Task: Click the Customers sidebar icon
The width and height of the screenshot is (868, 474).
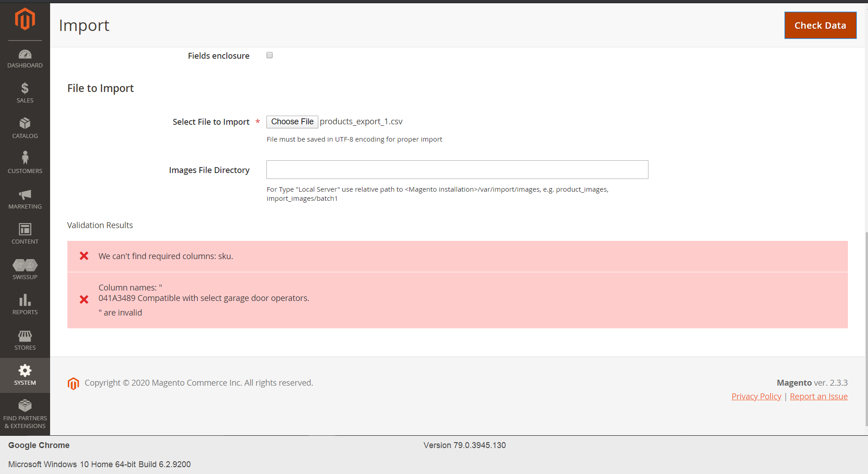Action: tap(25, 162)
